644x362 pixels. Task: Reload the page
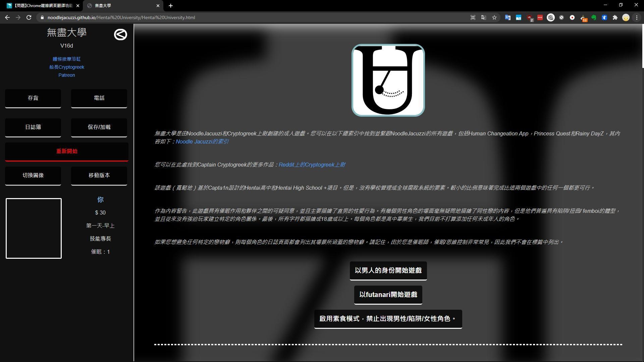point(29,17)
